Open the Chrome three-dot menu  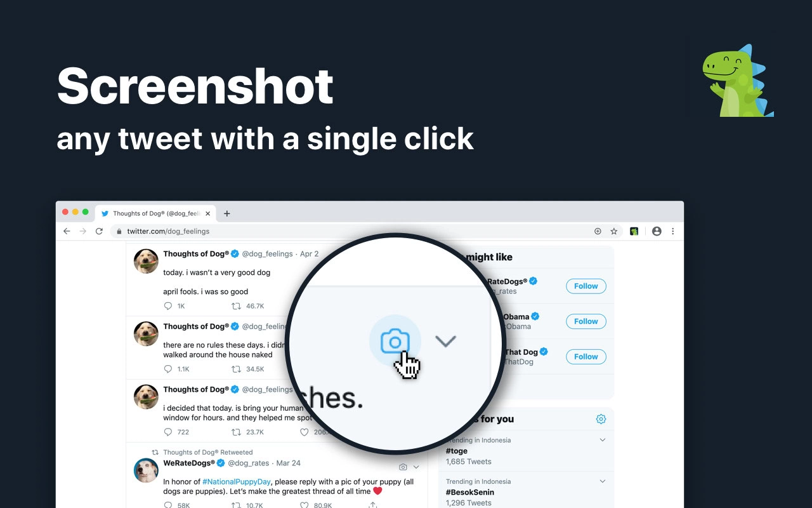click(673, 231)
